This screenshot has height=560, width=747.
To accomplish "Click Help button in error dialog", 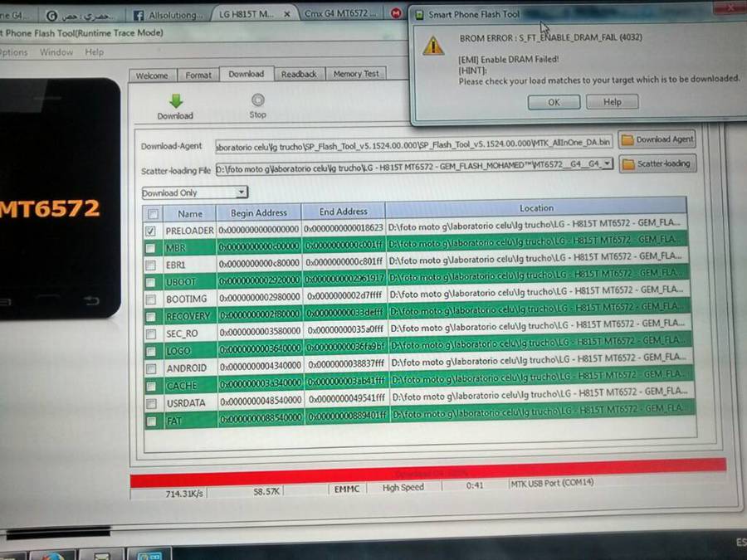I will [x=613, y=102].
